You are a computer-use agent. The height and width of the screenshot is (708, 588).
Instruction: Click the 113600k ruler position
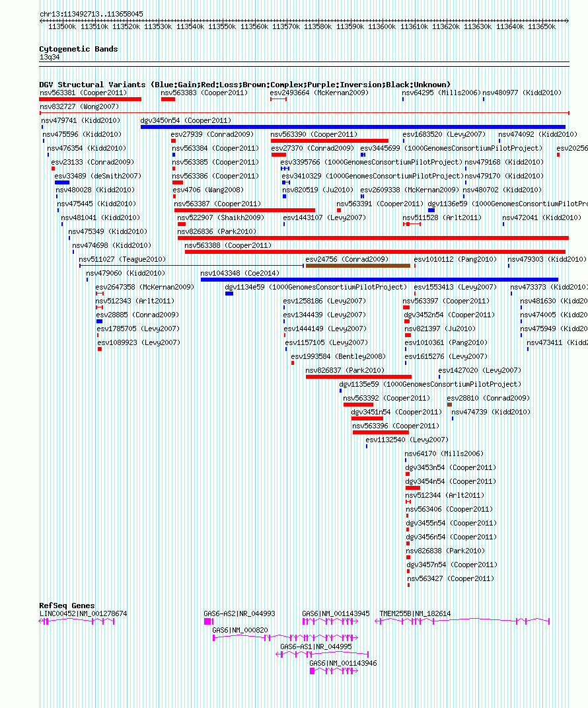pos(382,26)
